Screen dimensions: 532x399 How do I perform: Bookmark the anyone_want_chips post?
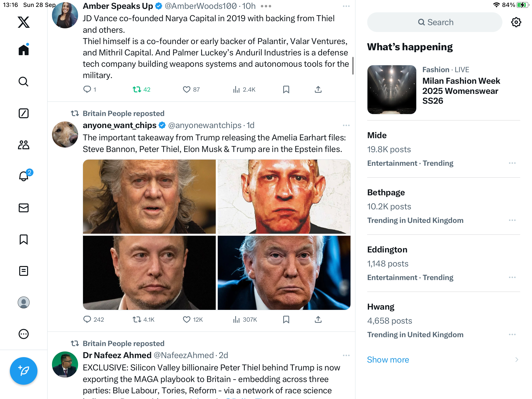286,319
